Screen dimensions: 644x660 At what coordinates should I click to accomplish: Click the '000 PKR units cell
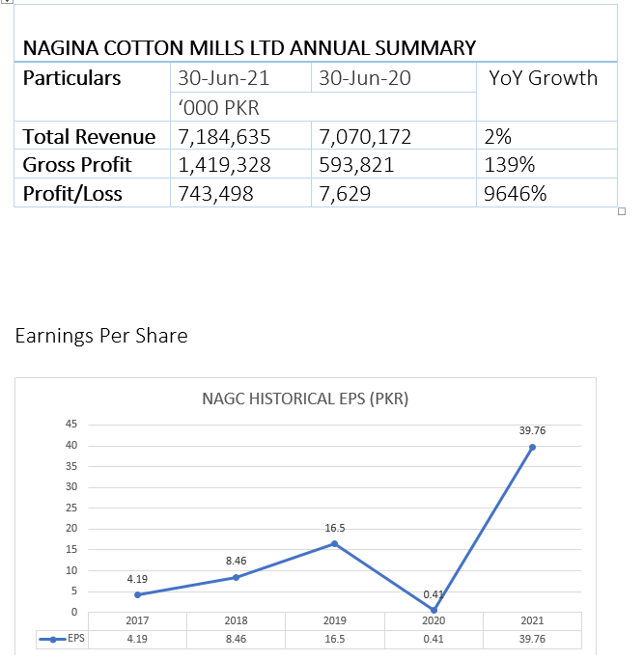coord(219,107)
